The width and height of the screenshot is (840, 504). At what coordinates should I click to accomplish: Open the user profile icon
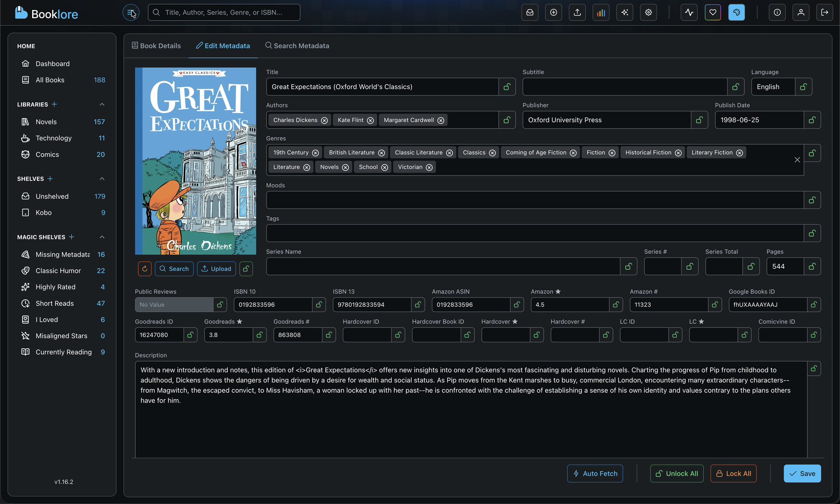coord(801,12)
